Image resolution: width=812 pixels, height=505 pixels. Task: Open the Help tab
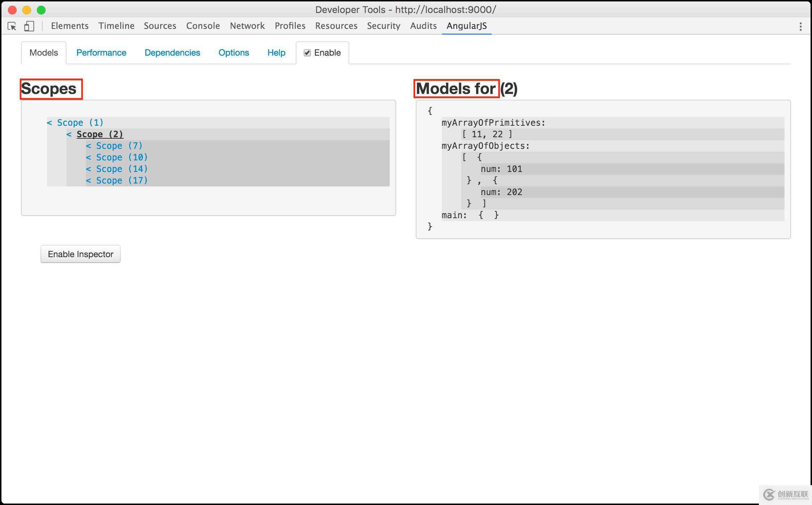[x=276, y=52]
